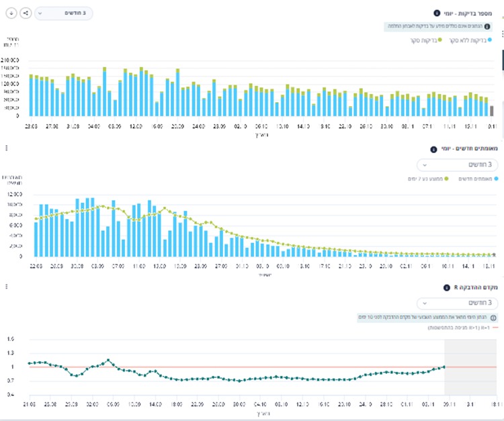Click the 6,000 axis label in cases chart
The width and height of the screenshot is (504, 421).
15,226
